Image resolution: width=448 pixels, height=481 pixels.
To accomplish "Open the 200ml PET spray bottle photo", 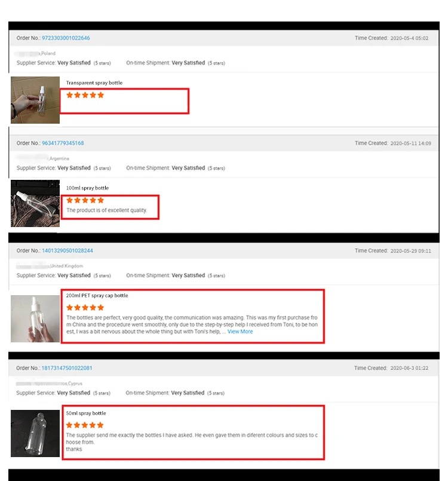I will coord(35,318).
